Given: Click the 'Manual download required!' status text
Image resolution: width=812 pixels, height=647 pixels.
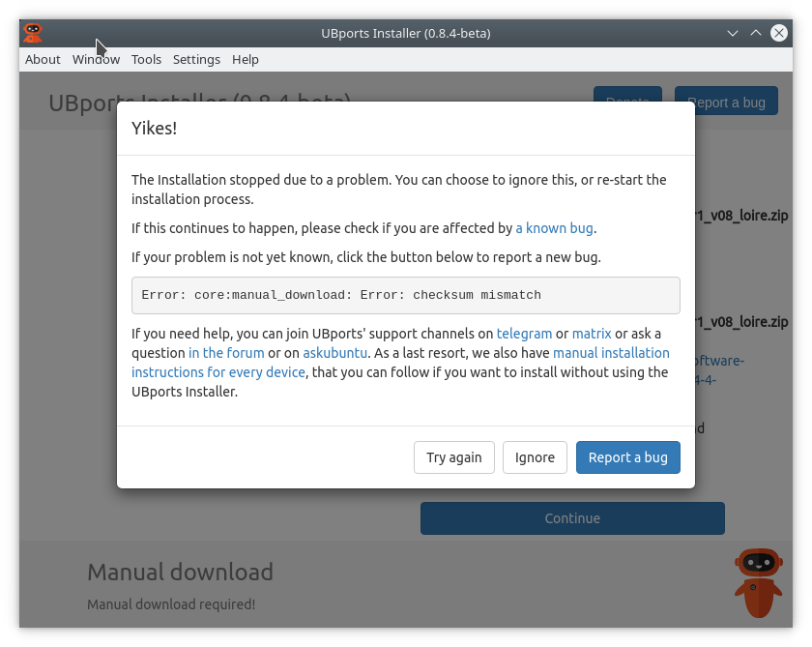Looking at the screenshot, I should point(171,604).
